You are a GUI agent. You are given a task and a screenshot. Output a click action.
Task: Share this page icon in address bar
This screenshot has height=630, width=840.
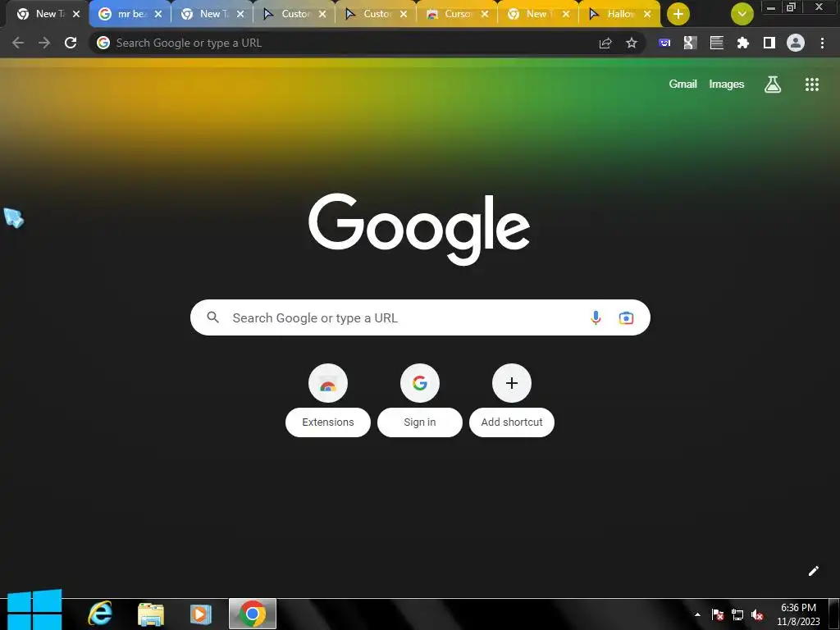tap(605, 43)
